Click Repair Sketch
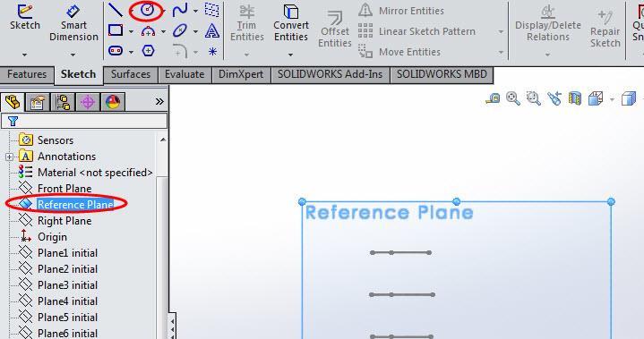 [x=605, y=29]
